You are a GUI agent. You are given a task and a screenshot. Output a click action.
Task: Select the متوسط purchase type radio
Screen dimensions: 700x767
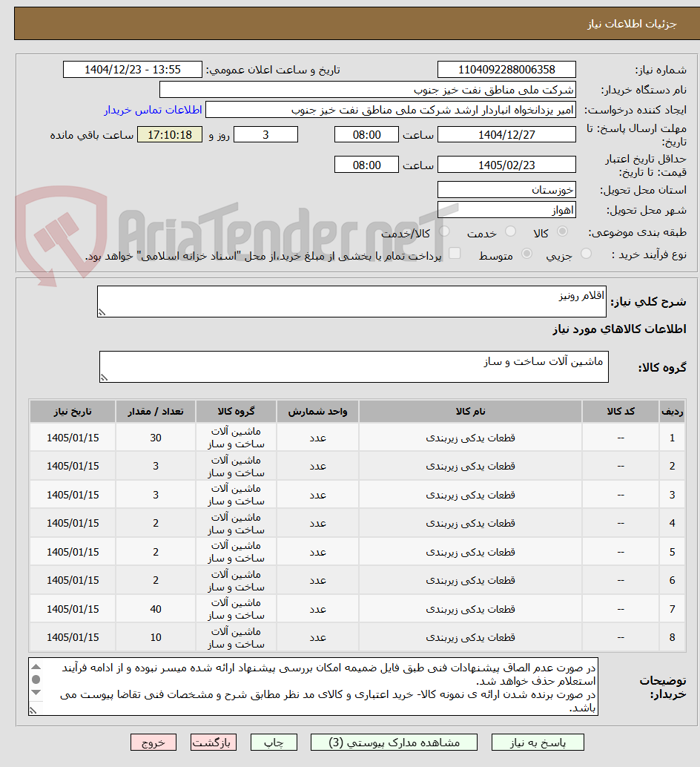[527, 254]
